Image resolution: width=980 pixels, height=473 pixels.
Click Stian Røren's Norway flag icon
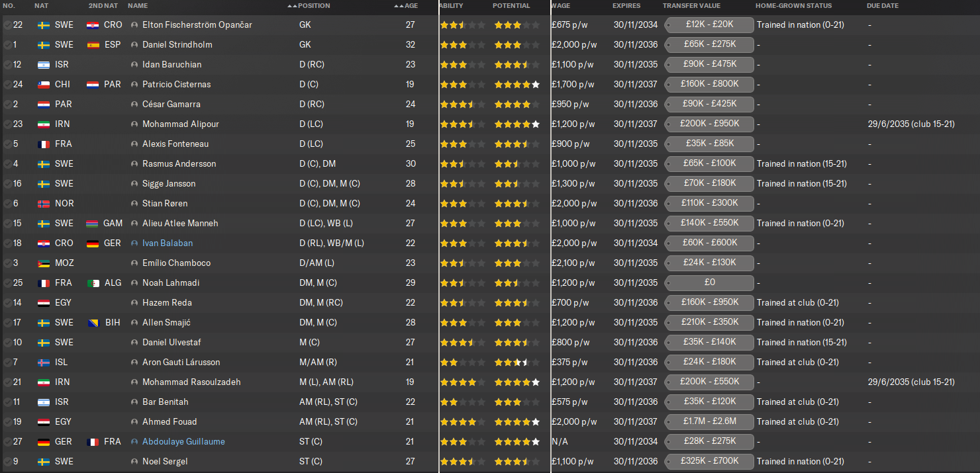44,204
